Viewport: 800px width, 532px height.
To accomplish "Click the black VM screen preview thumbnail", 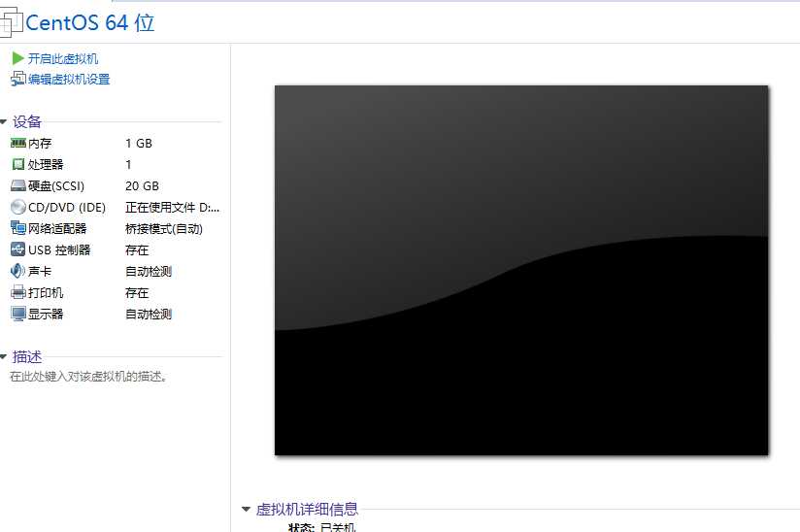I will tap(521, 270).
